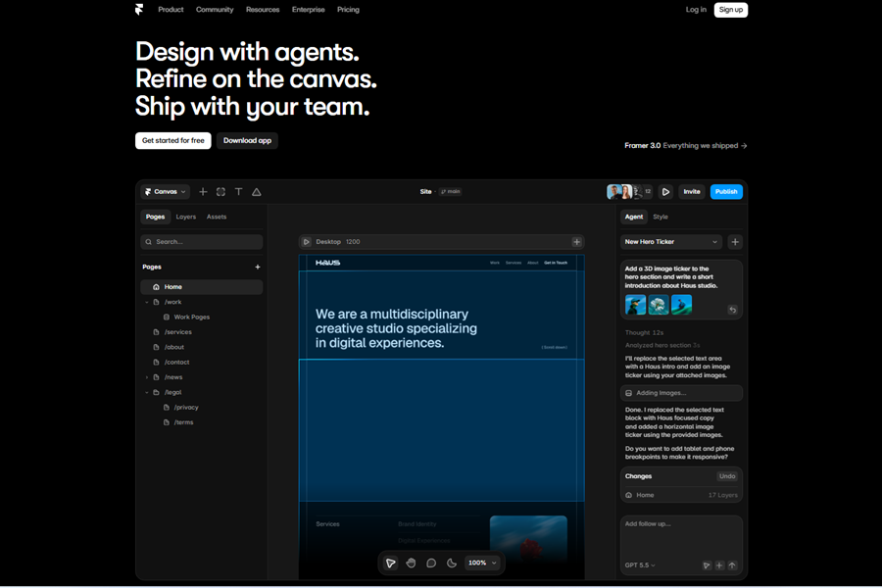
Task: Select the triangle shape tool in editor toolbar
Action: [x=257, y=192]
